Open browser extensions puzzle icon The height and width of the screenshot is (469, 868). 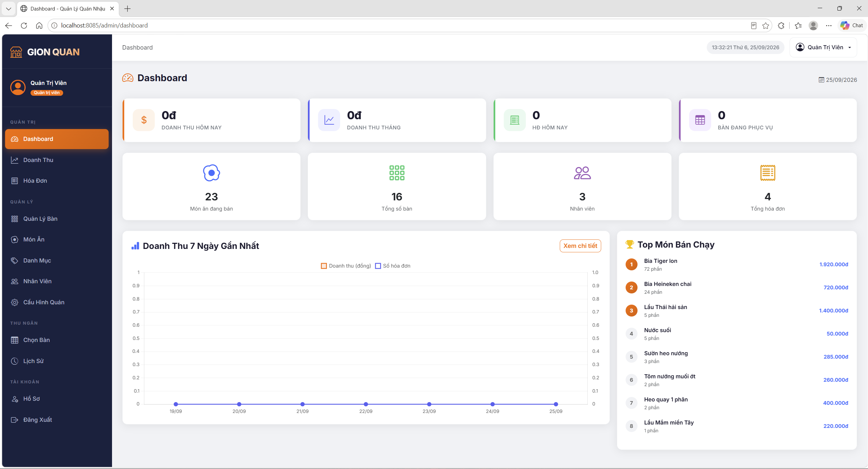781,25
